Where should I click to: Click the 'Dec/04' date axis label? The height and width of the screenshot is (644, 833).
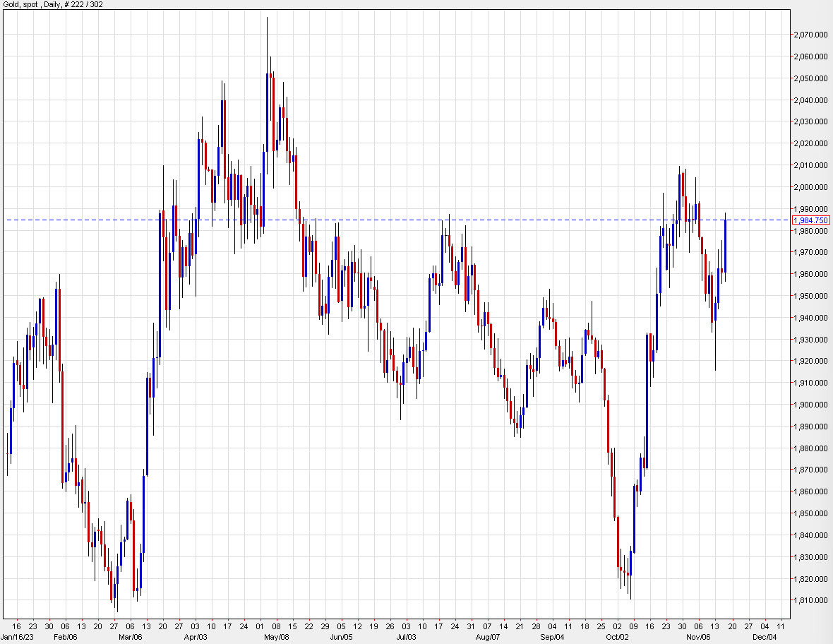(x=766, y=636)
